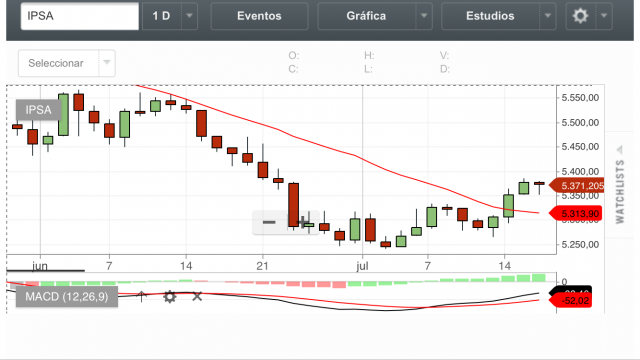Move MACD panel up with arrow icon
This screenshot has width=640, height=360.
coord(142,296)
